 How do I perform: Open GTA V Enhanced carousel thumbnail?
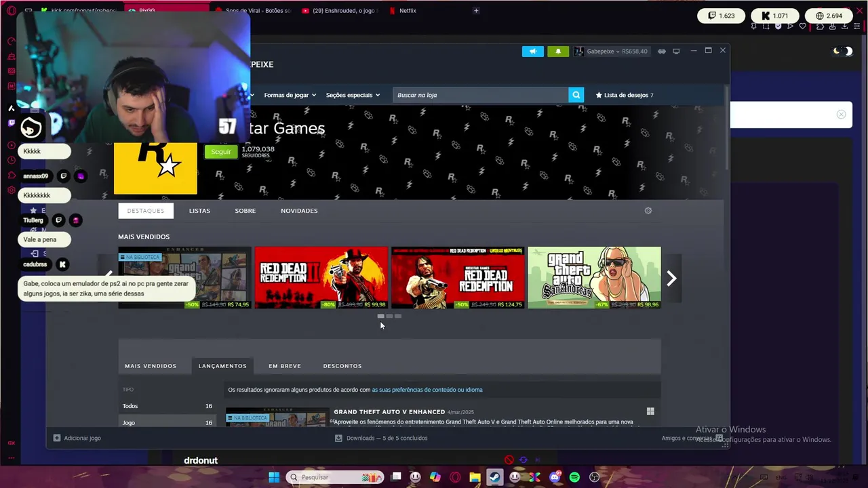click(184, 278)
